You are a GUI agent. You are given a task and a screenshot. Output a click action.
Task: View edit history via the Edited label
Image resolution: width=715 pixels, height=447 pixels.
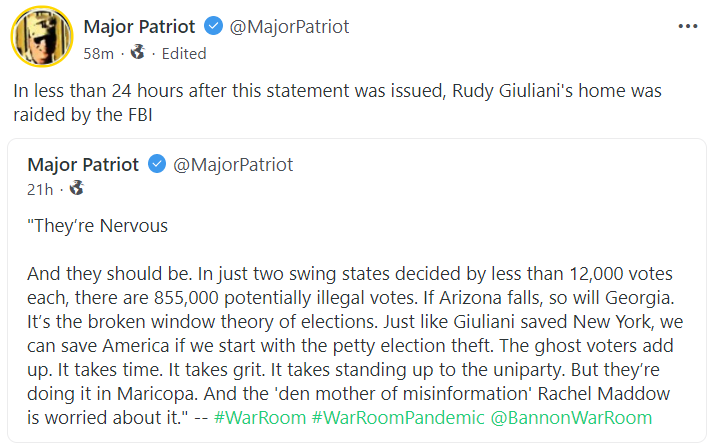184,53
